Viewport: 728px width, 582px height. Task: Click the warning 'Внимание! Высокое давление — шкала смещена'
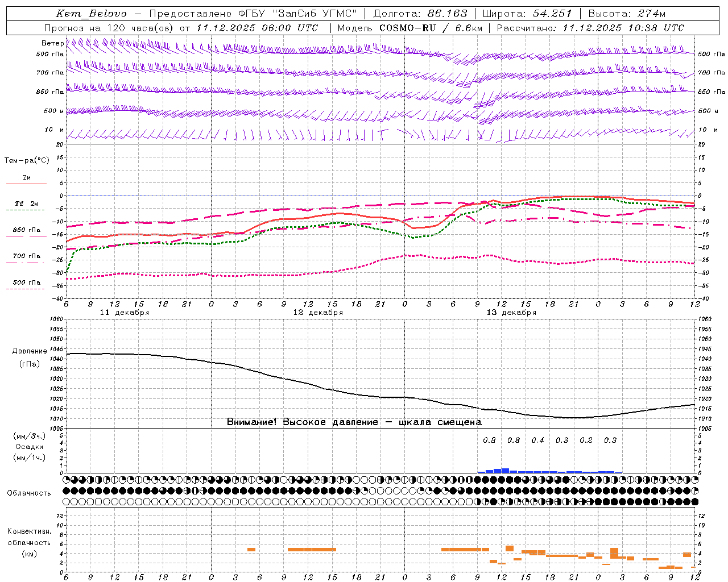pos(354,422)
